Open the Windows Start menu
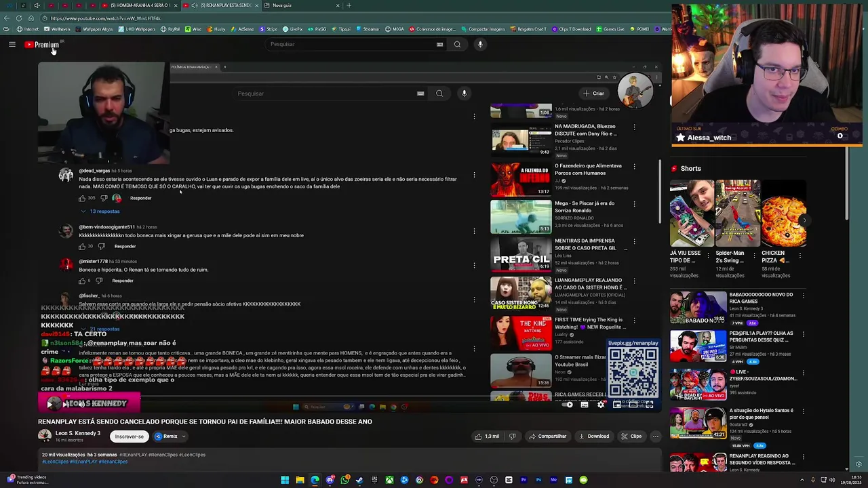Screen dimensions: 868x488 [x=285, y=480]
